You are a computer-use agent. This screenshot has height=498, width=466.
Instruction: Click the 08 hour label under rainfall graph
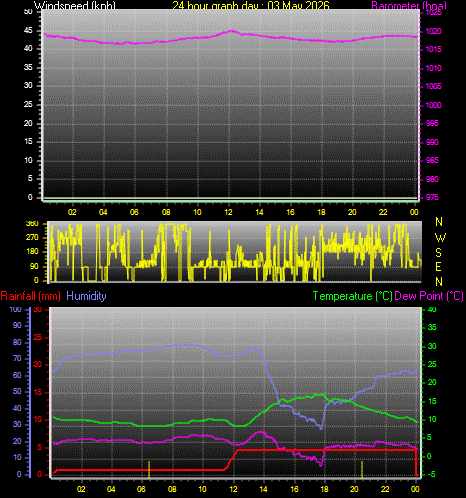(x=172, y=489)
